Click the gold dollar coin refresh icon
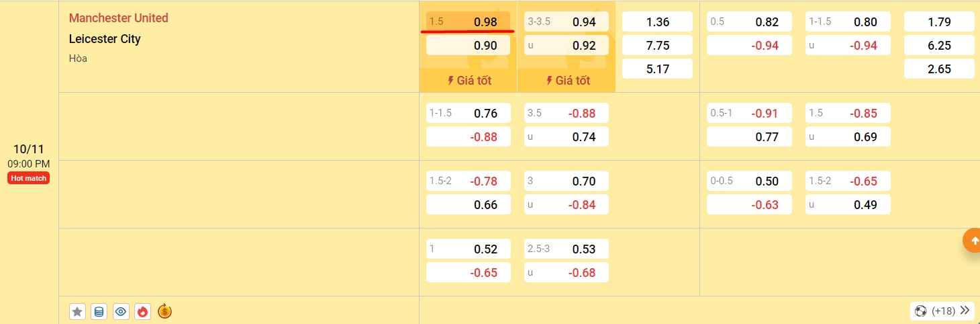 164,311
